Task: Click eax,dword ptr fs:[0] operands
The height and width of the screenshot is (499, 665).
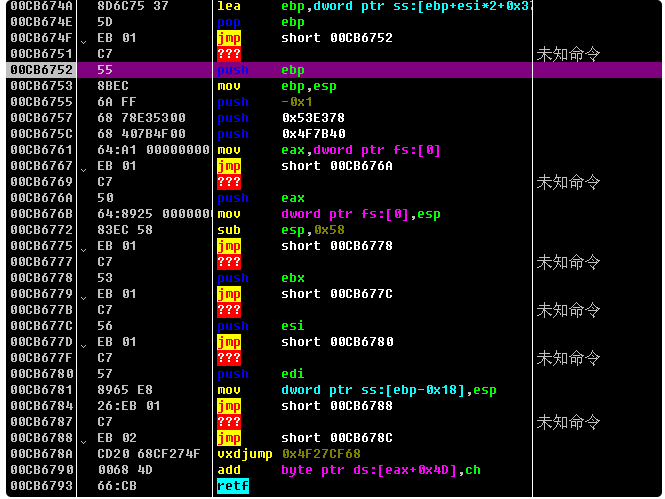Action: 361,150
